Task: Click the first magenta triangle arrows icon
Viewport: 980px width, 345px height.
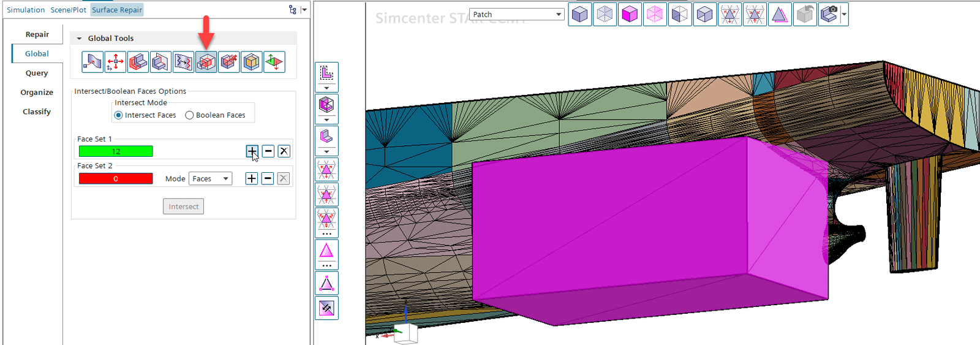Action: [326, 170]
